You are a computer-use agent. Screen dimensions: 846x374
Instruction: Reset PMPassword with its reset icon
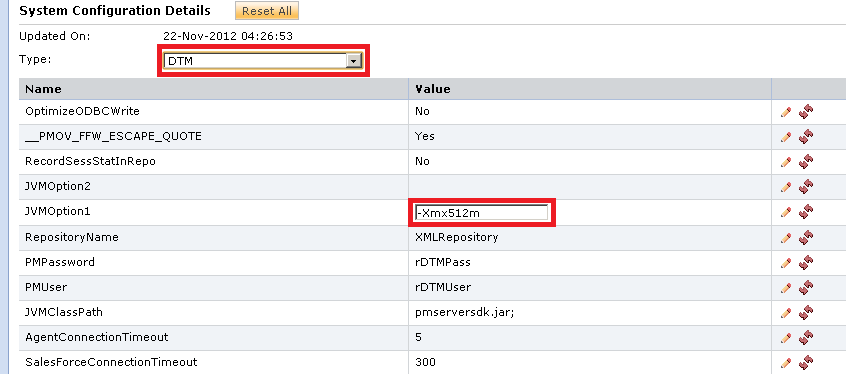(806, 262)
